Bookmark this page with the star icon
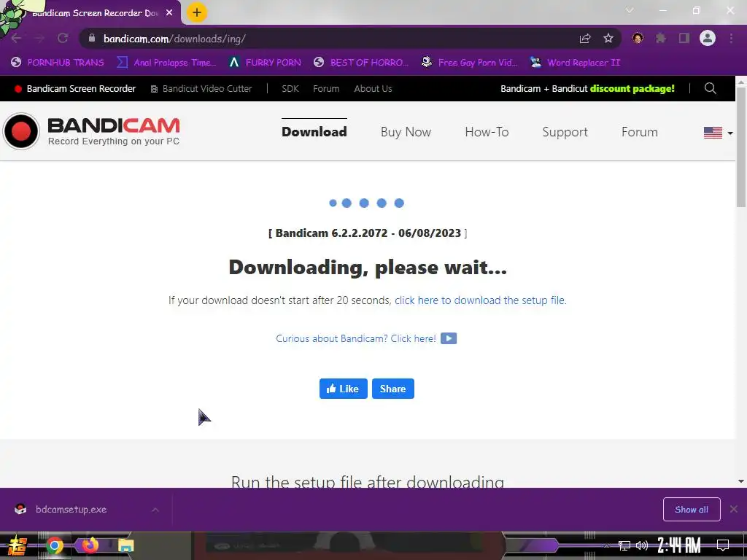The height and width of the screenshot is (560, 747). click(608, 39)
